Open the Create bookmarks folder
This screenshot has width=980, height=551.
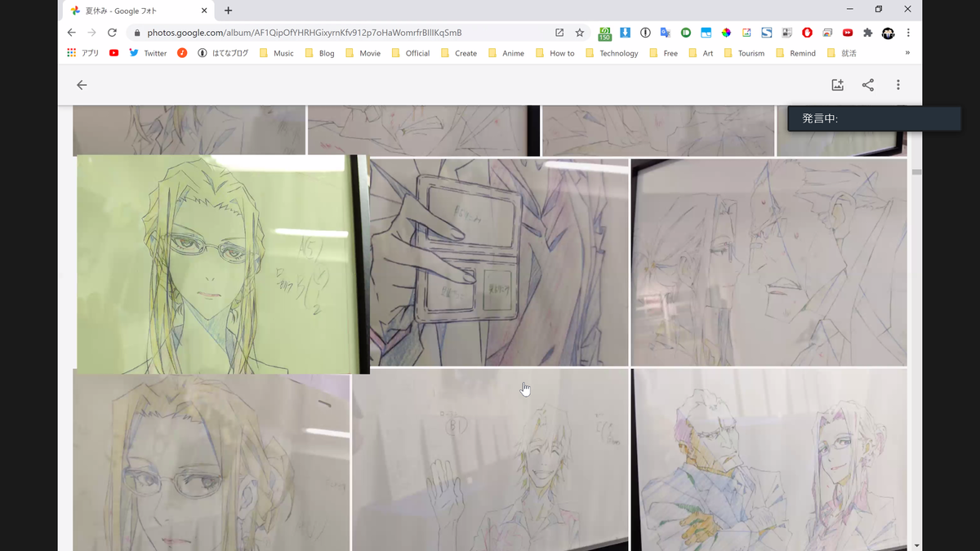click(x=459, y=53)
